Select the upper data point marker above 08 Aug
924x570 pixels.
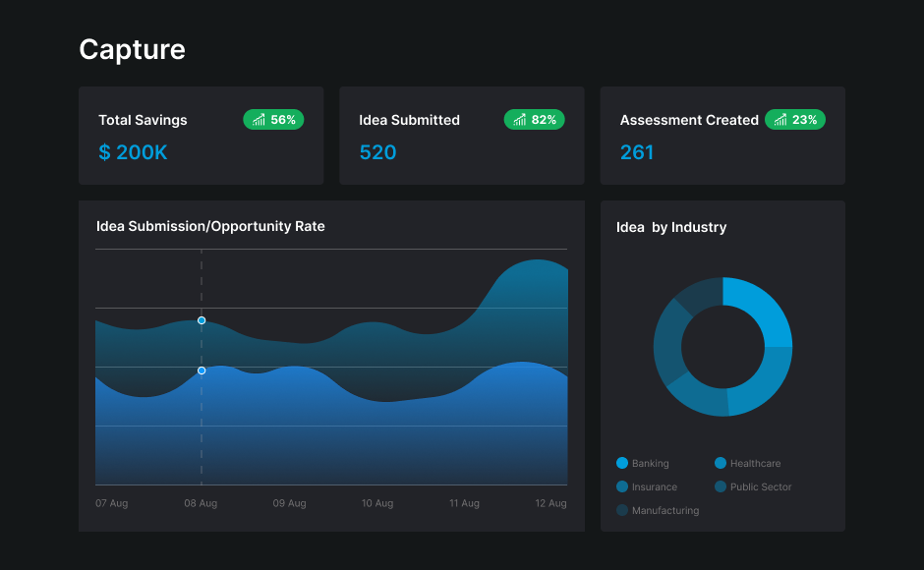tap(202, 320)
